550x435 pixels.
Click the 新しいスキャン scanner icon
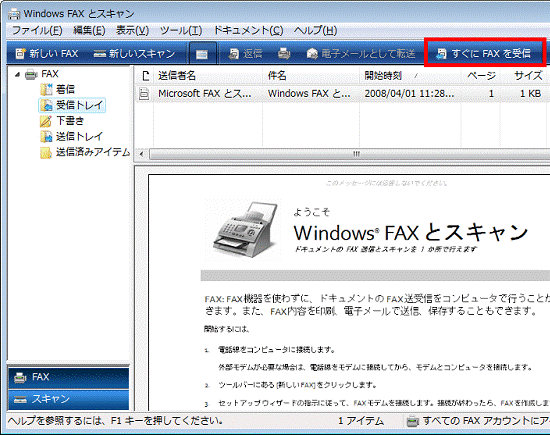[100, 54]
